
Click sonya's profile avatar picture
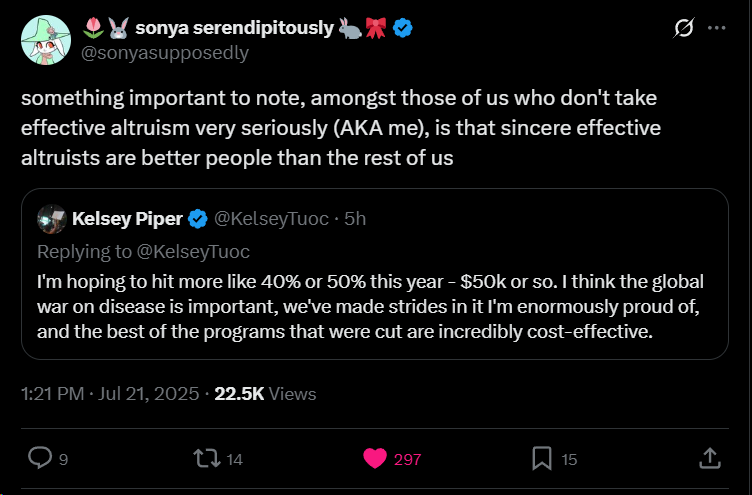coord(46,41)
